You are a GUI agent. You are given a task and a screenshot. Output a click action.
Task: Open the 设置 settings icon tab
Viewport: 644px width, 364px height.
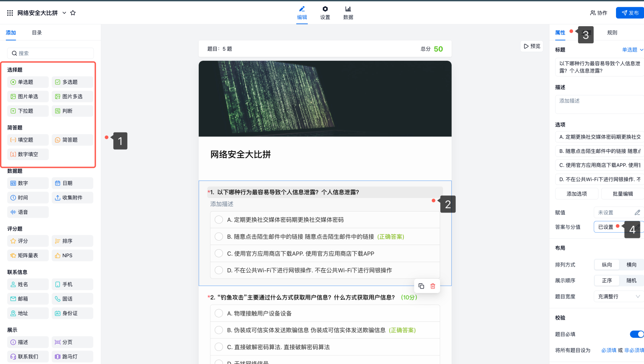point(325,13)
